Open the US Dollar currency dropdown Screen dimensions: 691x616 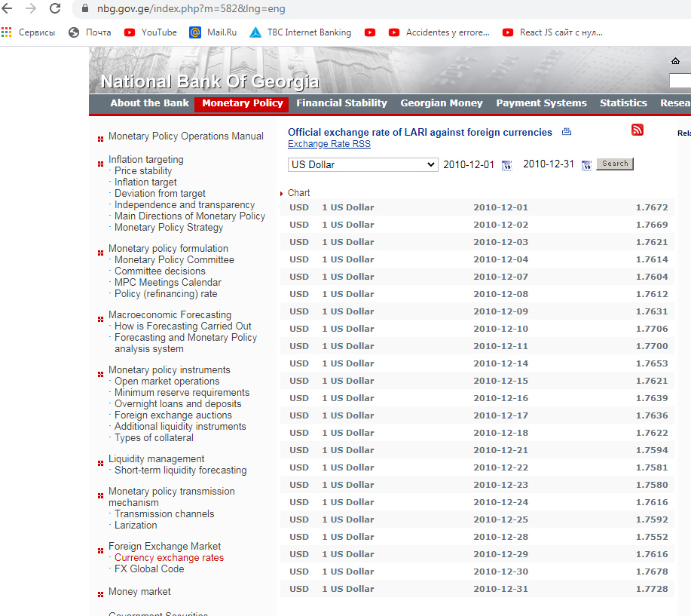tap(362, 164)
